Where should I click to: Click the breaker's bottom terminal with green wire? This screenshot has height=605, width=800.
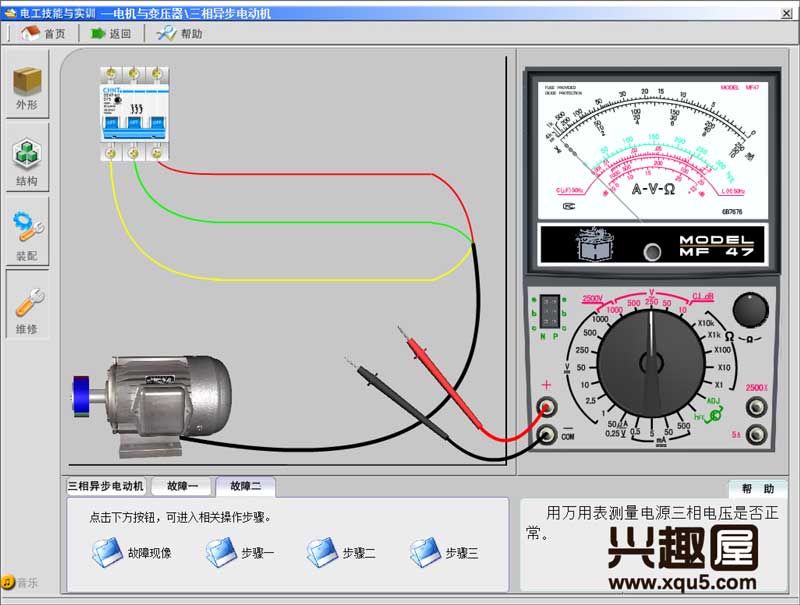coord(134,153)
